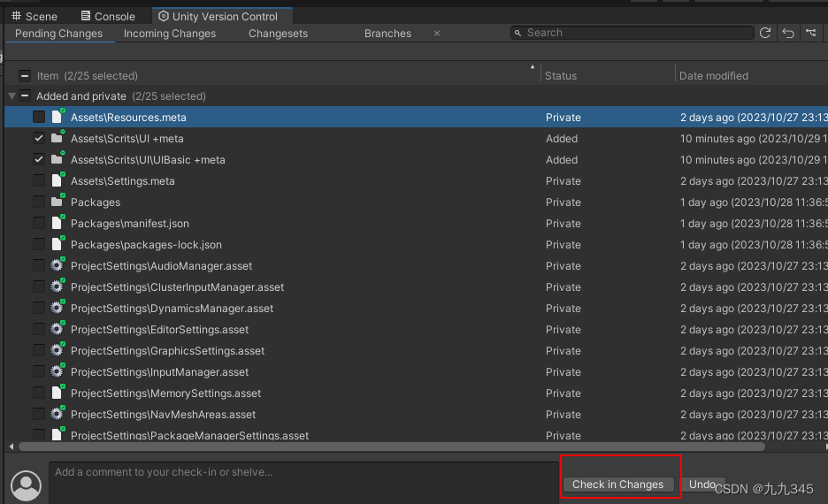Click the Assets\Resources.meta file icon
The image size is (828, 504).
pos(57,117)
